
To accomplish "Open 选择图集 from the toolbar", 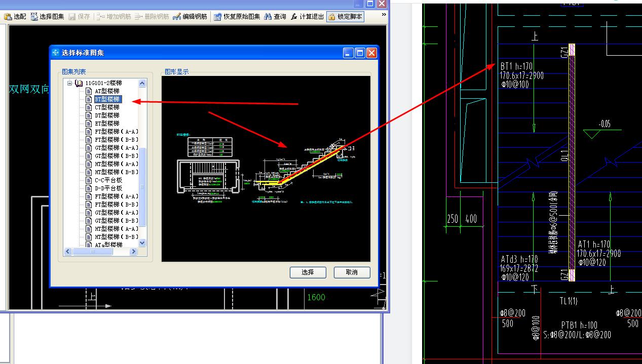I will 48,16.
